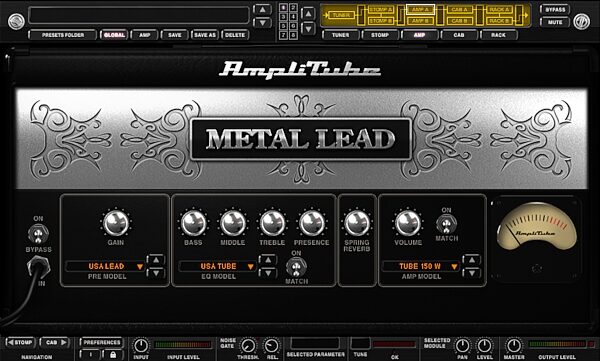Click the Gain knob
The width and height of the screenshot is (600, 361).
(116, 223)
